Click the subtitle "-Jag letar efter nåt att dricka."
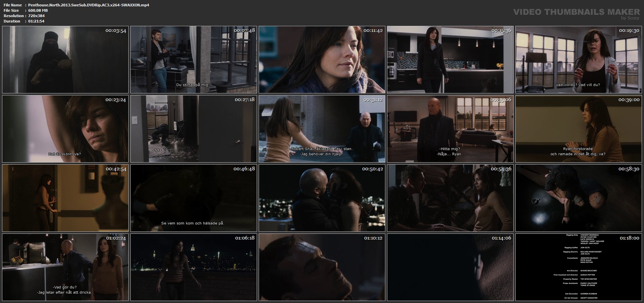The image size is (644, 303). coord(65,293)
